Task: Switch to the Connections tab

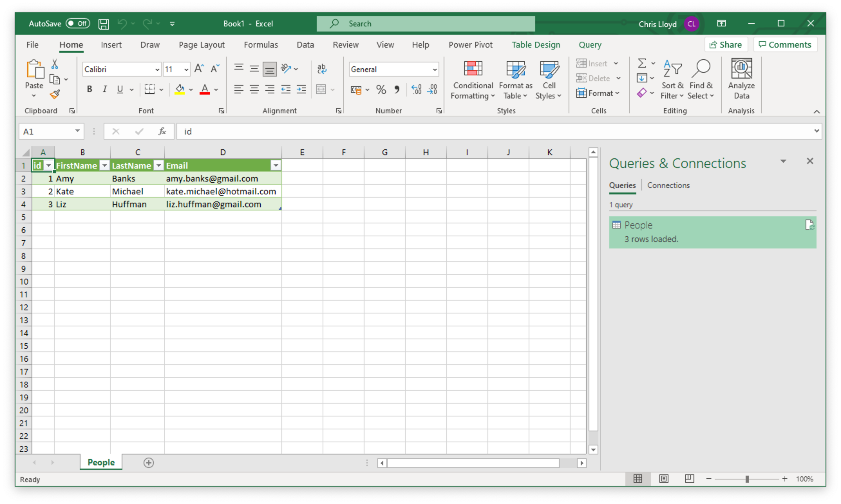Action: point(668,185)
